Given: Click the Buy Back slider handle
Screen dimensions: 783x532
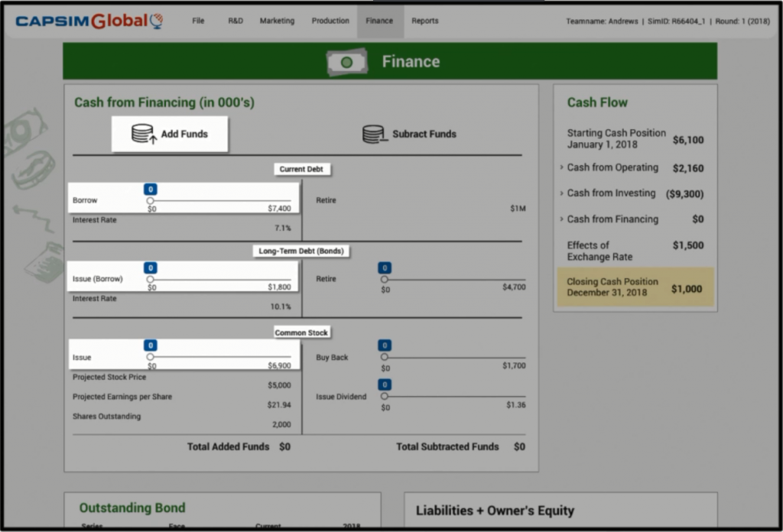Looking at the screenshot, I should coord(385,357).
